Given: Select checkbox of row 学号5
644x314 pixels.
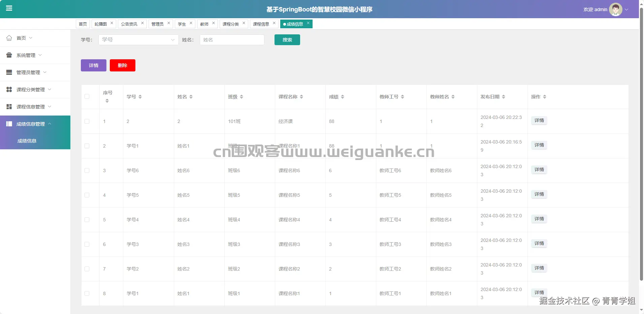Looking at the screenshot, I should pos(87,195).
